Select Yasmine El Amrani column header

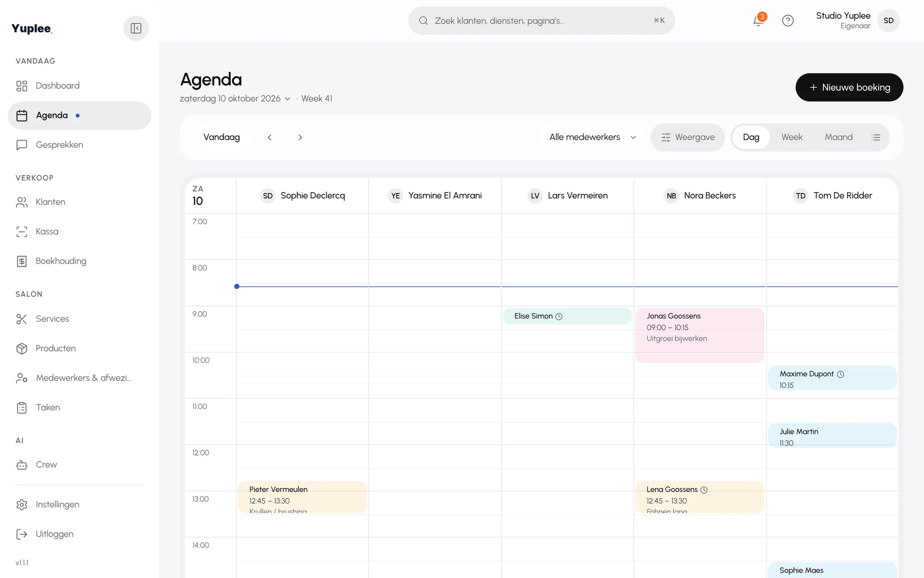(435, 196)
